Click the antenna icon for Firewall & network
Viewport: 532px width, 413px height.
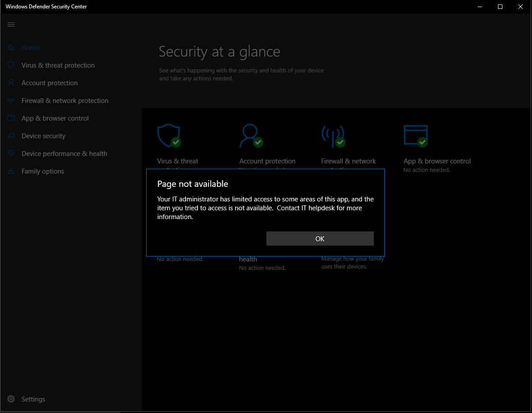11,101
